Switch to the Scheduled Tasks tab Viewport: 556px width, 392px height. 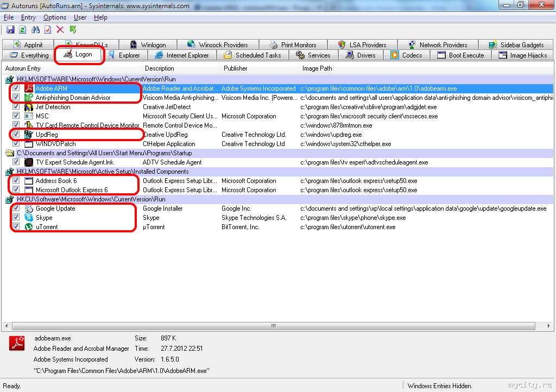tap(252, 55)
